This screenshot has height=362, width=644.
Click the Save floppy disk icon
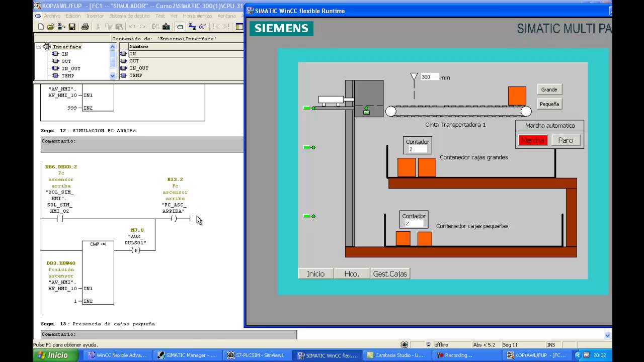pyautogui.click(x=71, y=27)
